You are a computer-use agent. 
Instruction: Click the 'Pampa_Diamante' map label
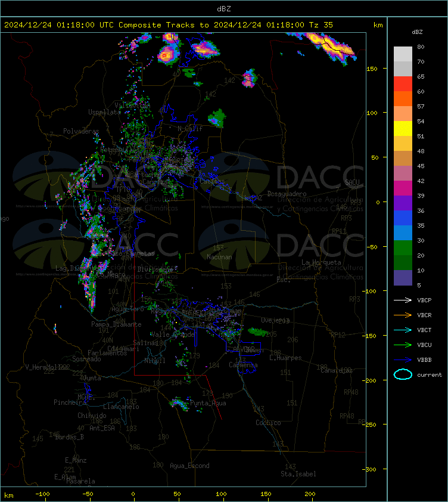point(116,324)
